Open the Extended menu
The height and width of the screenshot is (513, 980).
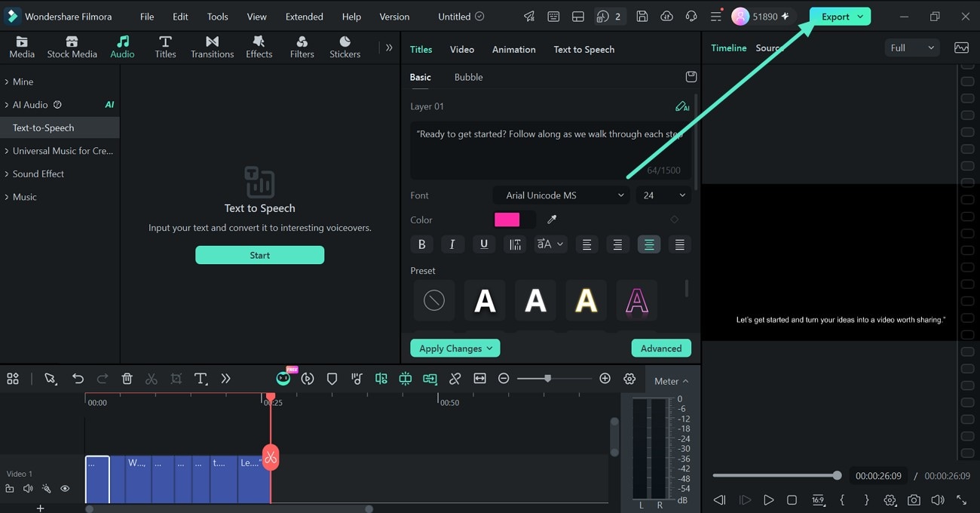[305, 17]
